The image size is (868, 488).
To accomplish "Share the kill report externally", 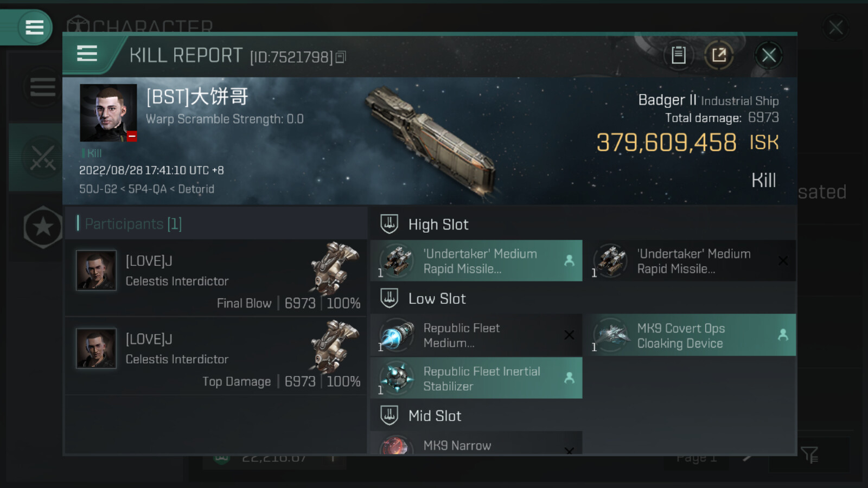I will 719,55.
